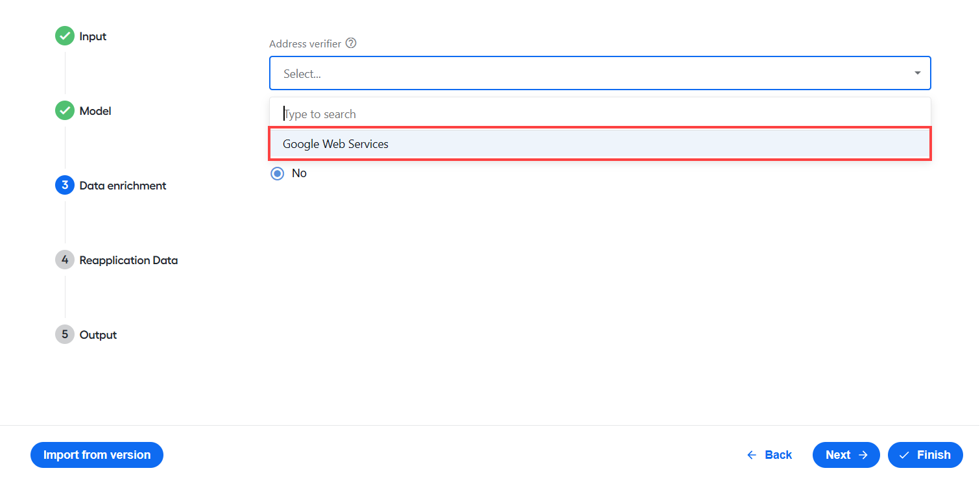
Task: Open the Data enrichment step label
Action: (123, 186)
